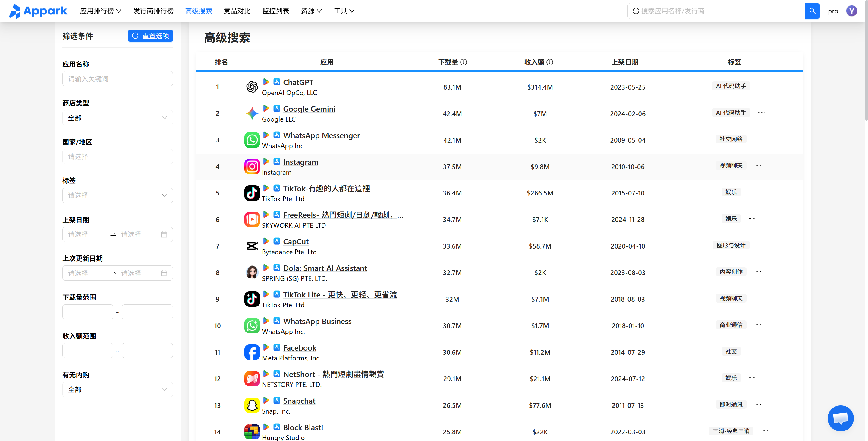Click the search magnifier button
The height and width of the screenshot is (441, 868).
[813, 11]
